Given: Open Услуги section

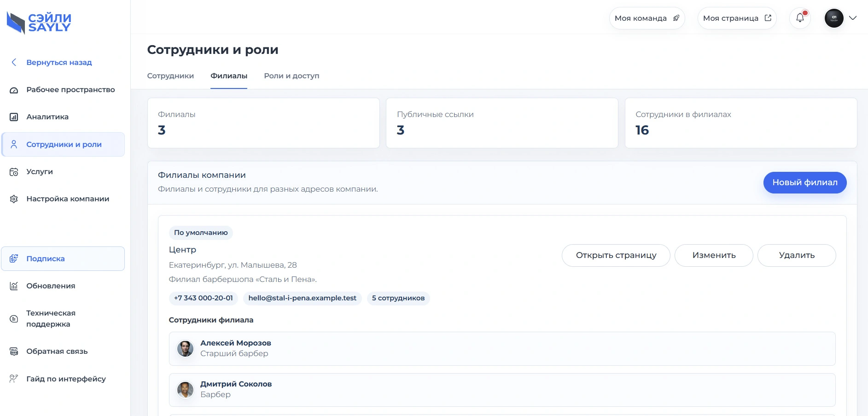Looking at the screenshot, I should click(63, 172).
